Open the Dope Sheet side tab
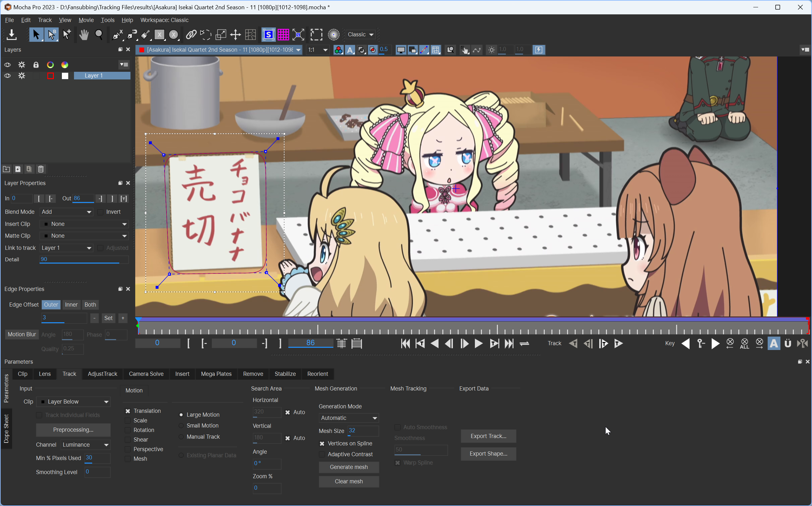Screen dimensions: 812x506 6,429
